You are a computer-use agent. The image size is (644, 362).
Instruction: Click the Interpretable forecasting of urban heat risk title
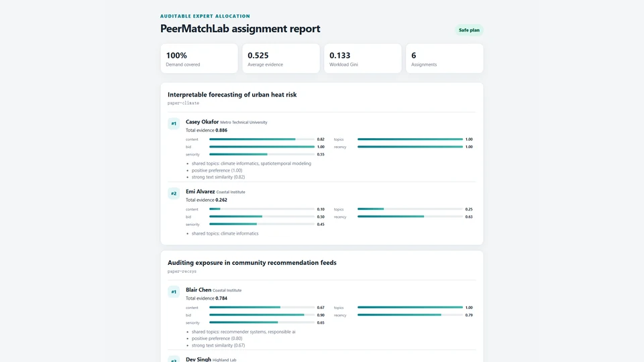click(232, 95)
